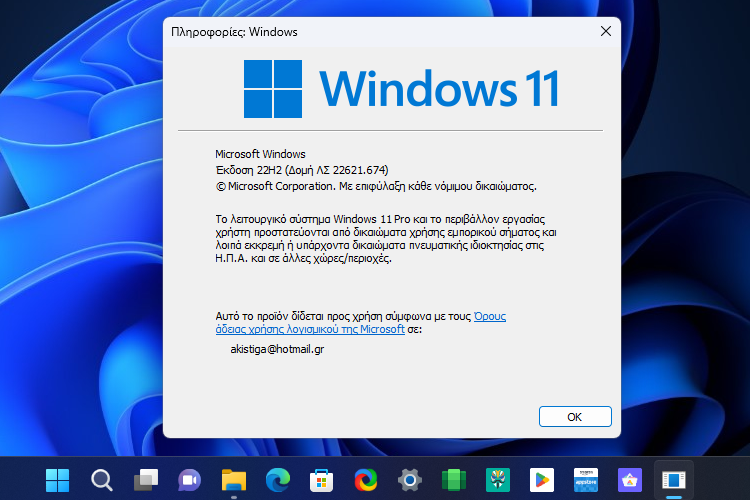Open the green stacked-panels taskbar app
750x500 pixels.
click(454, 480)
